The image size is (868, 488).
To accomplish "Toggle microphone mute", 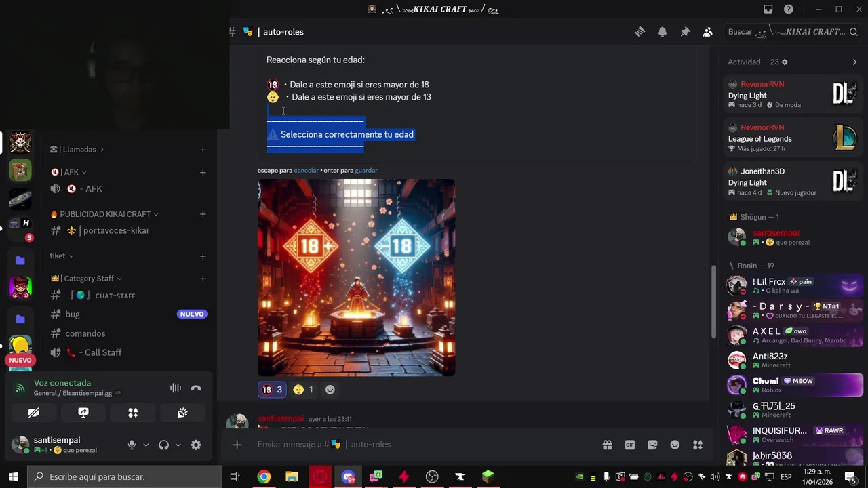I will point(132,445).
